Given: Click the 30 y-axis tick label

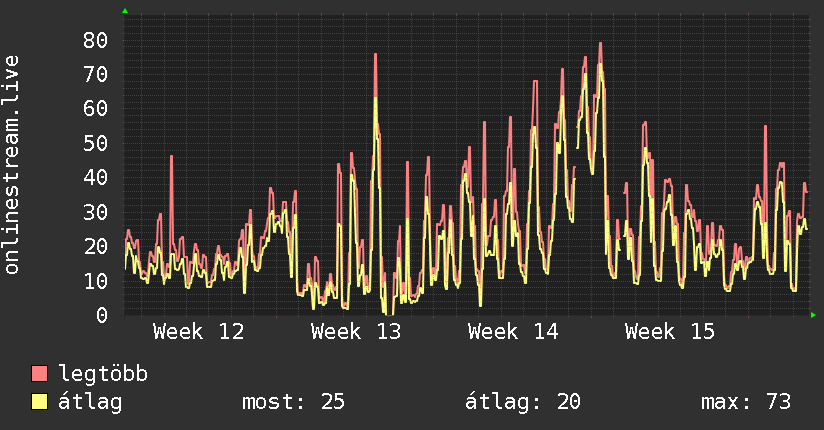Looking at the screenshot, I should [x=96, y=212].
